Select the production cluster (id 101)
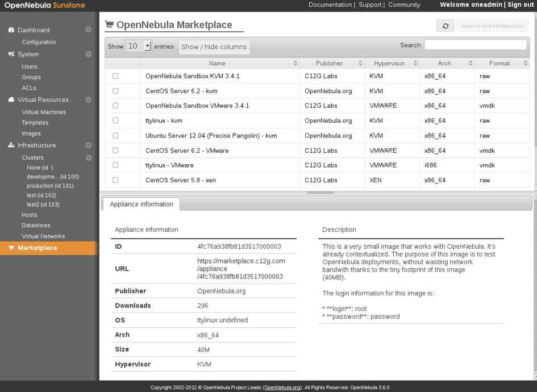537x392 pixels. coord(50,186)
